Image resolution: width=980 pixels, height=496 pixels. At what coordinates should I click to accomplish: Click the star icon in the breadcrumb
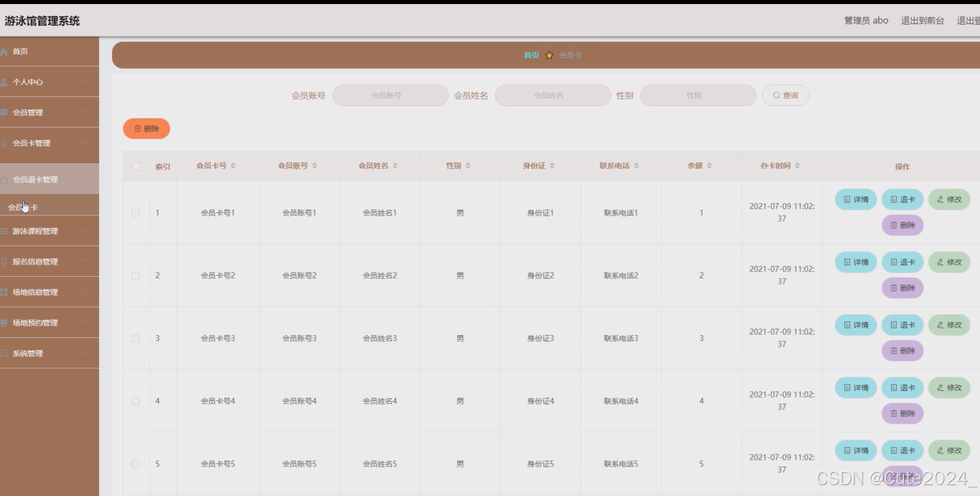click(549, 55)
